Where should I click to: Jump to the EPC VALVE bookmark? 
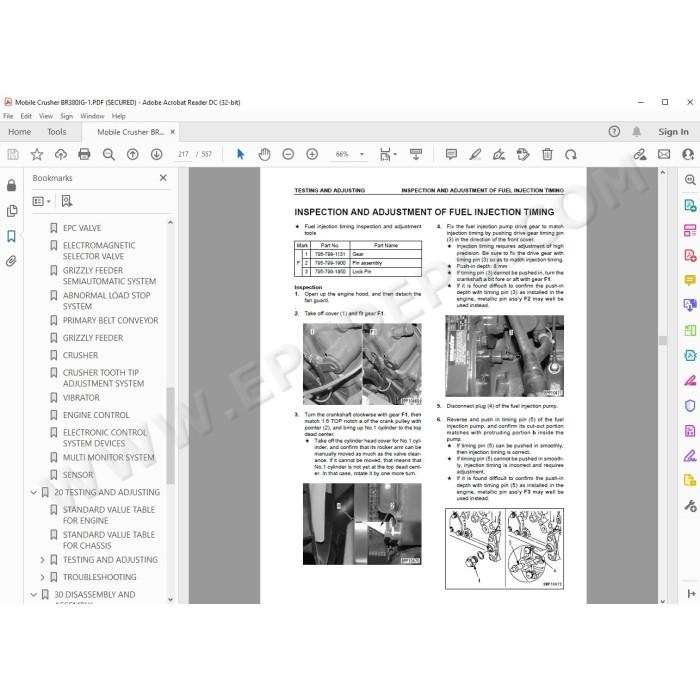(x=82, y=228)
